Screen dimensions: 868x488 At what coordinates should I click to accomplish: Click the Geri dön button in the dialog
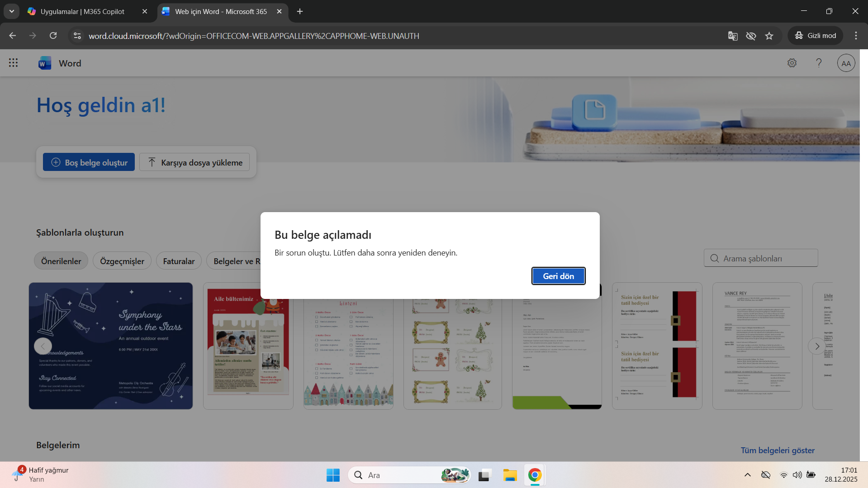pos(558,276)
